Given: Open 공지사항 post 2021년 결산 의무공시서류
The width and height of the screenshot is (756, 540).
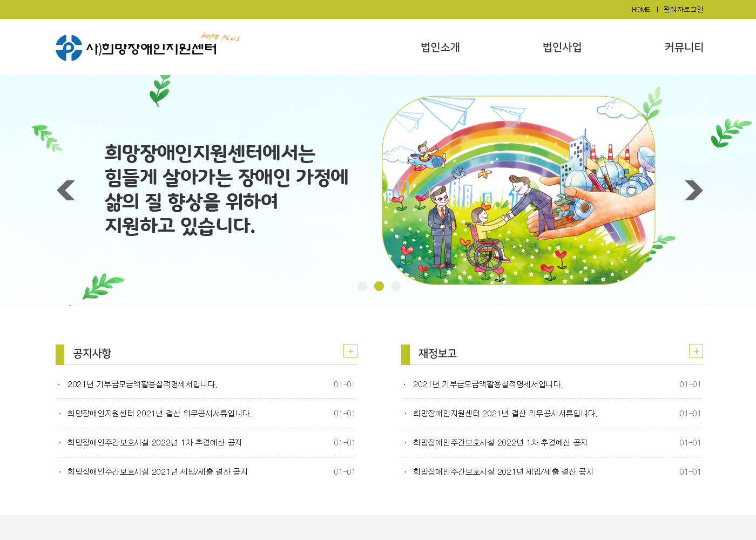Looking at the screenshot, I should 159,414.
